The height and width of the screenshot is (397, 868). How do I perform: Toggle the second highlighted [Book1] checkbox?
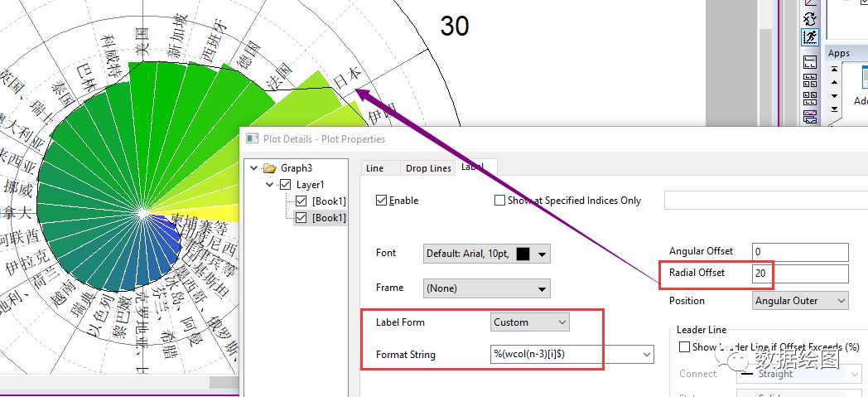point(301,218)
